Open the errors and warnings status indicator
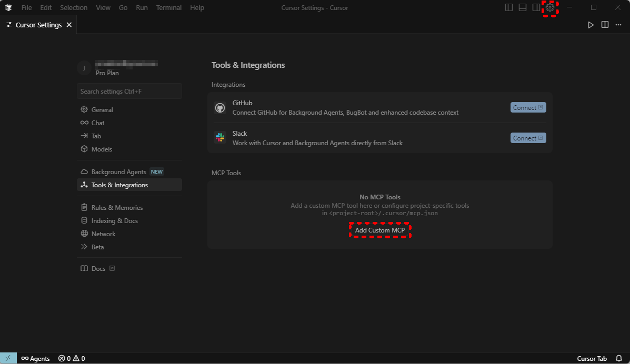The width and height of the screenshot is (630, 364). point(72,358)
